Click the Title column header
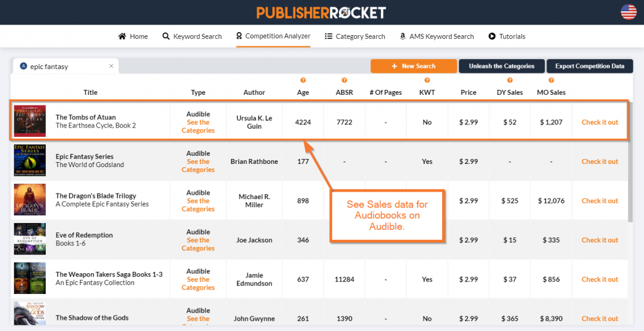Image resolution: width=644 pixels, height=331 pixels. point(91,93)
